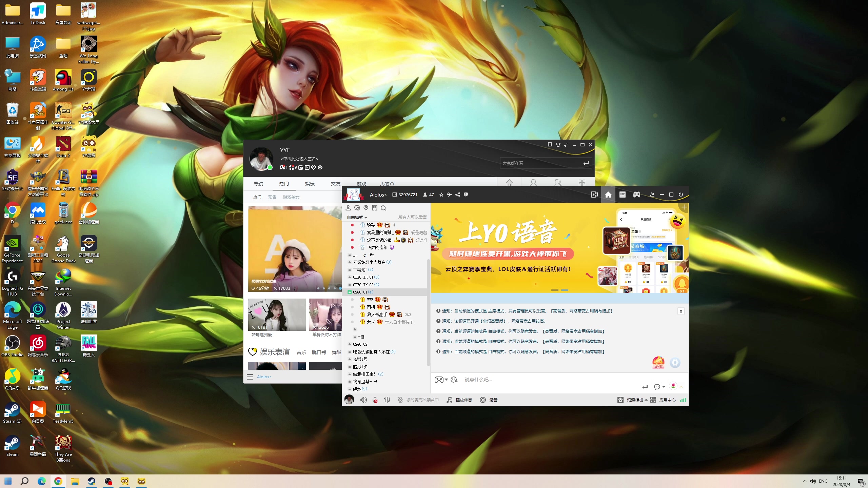The width and height of the screenshot is (868, 488).
Task: Collapse the CSGO 01 channel
Action: [360, 292]
